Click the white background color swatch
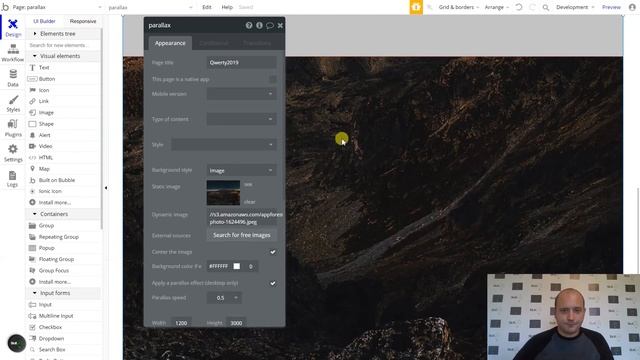The image size is (640, 360). point(236,266)
